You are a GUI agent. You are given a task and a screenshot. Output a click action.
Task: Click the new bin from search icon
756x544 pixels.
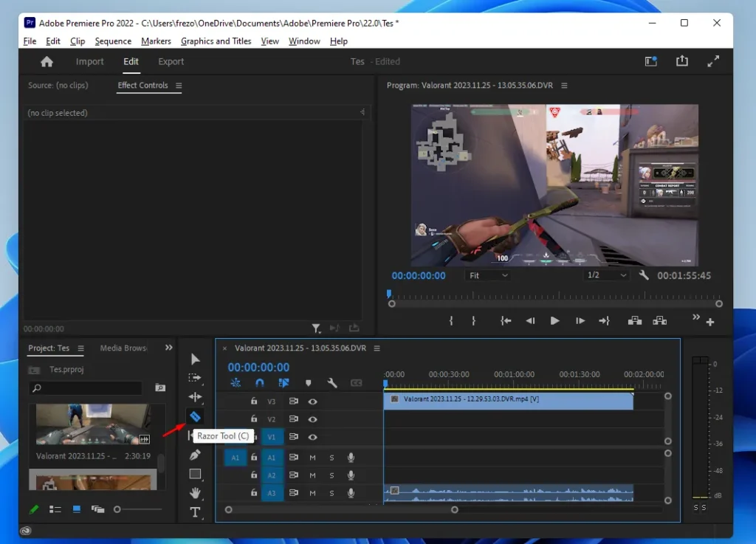160,388
